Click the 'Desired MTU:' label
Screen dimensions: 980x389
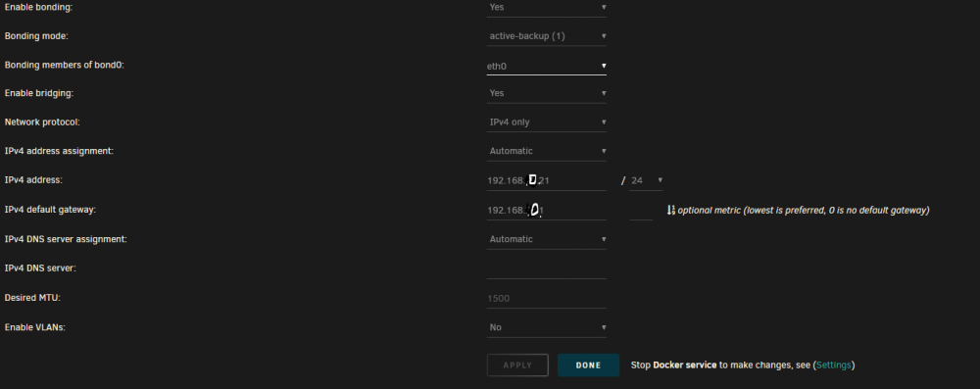pyautogui.click(x=32, y=298)
